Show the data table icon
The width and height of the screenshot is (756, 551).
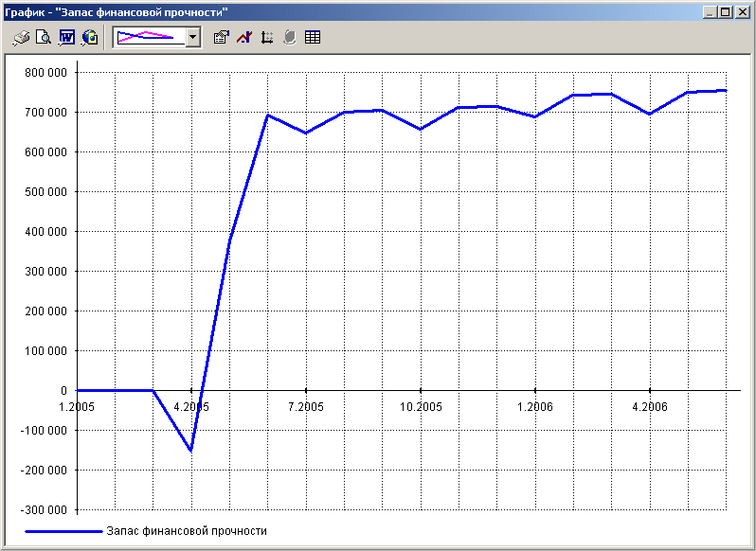pyautogui.click(x=313, y=37)
